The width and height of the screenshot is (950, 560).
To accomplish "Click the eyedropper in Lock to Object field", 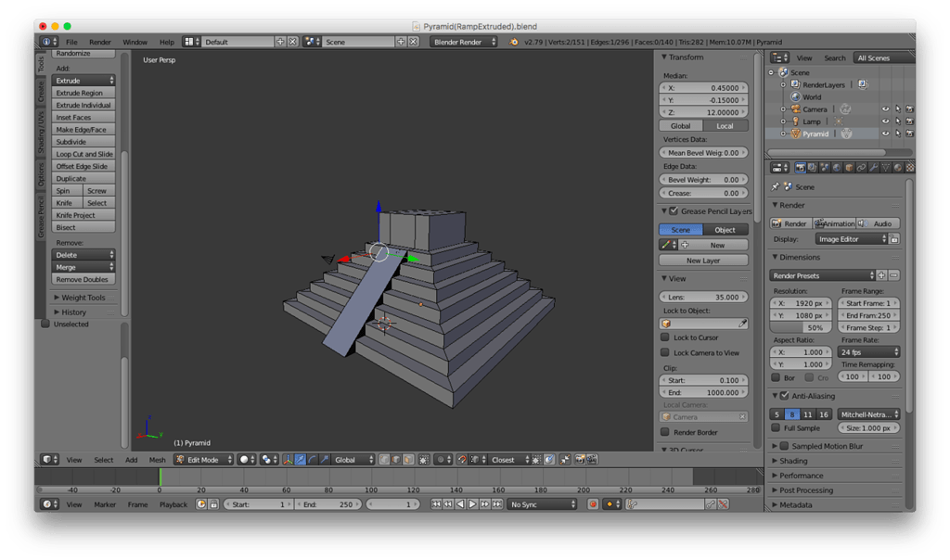I will coord(742,324).
